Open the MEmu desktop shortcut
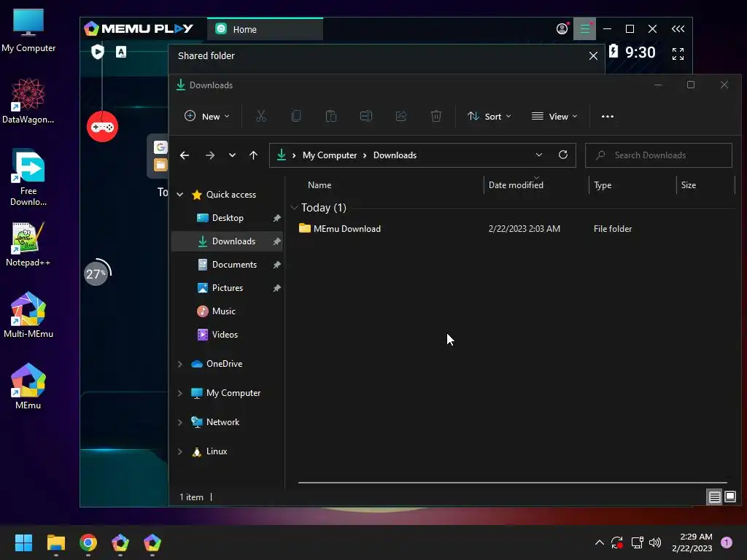 coord(28,386)
